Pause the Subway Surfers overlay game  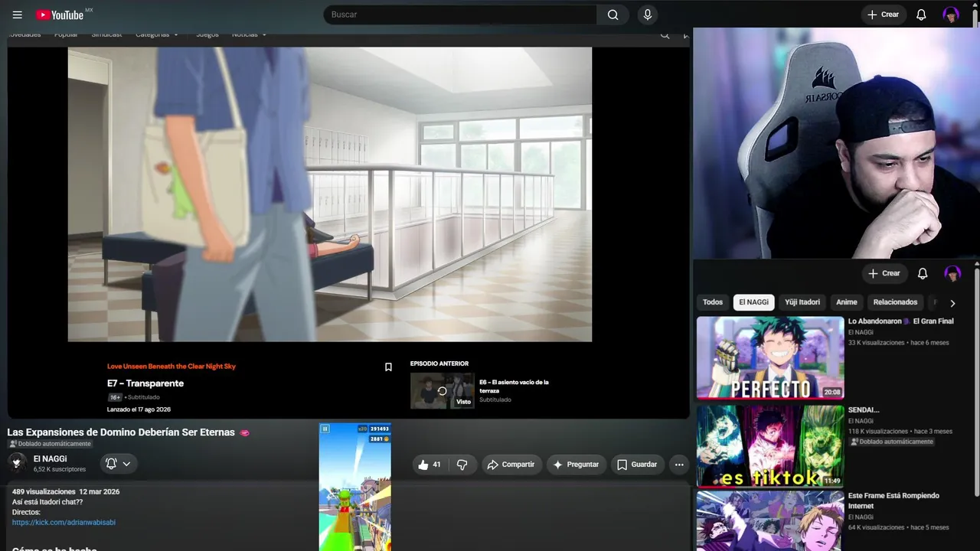click(x=325, y=429)
